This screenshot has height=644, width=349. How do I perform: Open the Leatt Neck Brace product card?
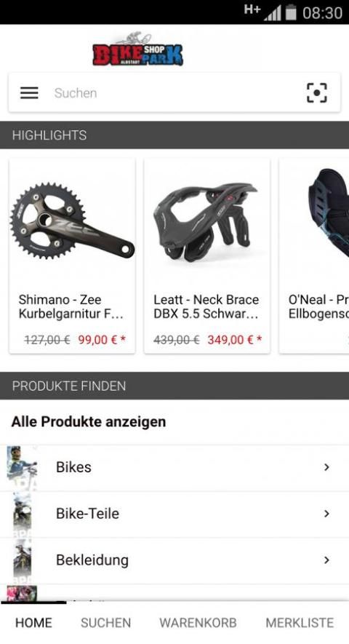point(207,256)
